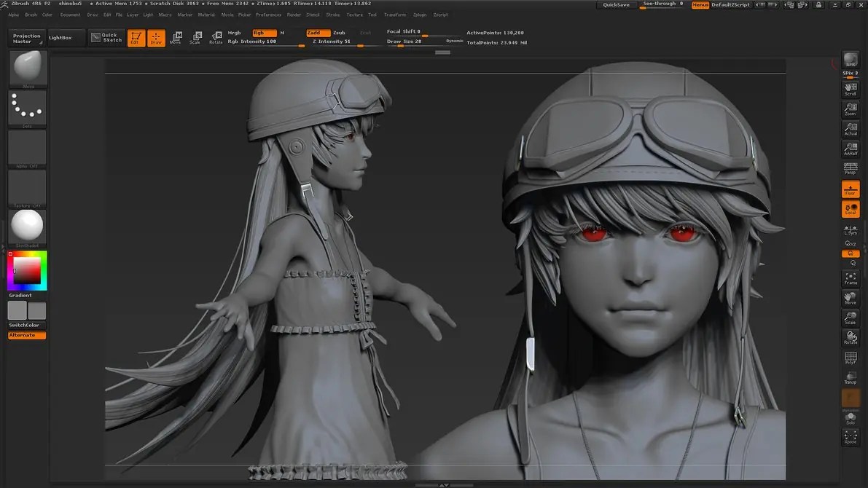Click the Frame icon in right shelf
Image resolution: width=868 pixels, height=488 pixels.
tap(851, 278)
